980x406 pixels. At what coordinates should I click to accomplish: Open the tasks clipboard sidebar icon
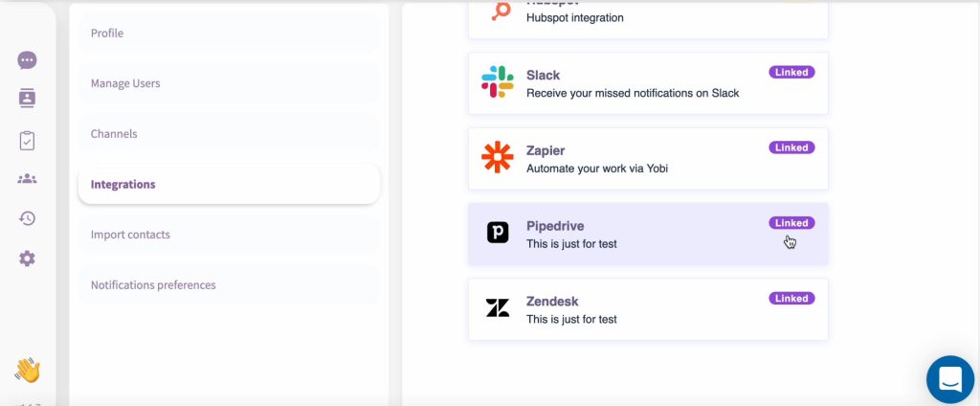click(x=27, y=141)
